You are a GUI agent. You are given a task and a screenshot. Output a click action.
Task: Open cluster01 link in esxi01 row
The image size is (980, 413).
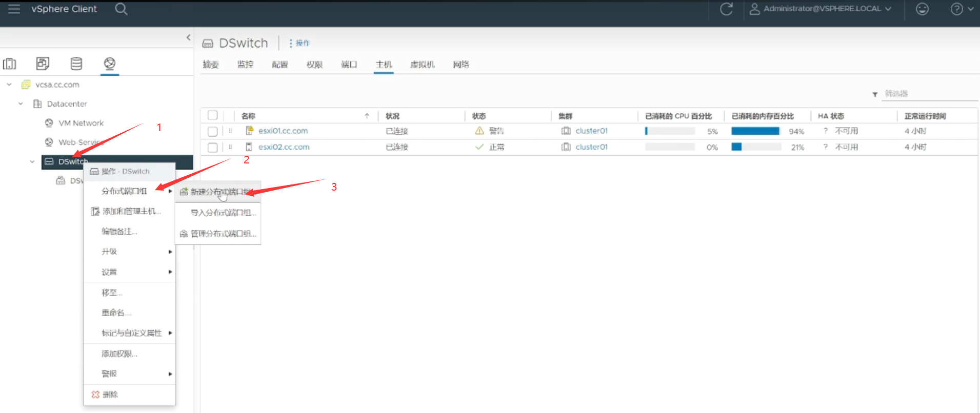click(591, 131)
